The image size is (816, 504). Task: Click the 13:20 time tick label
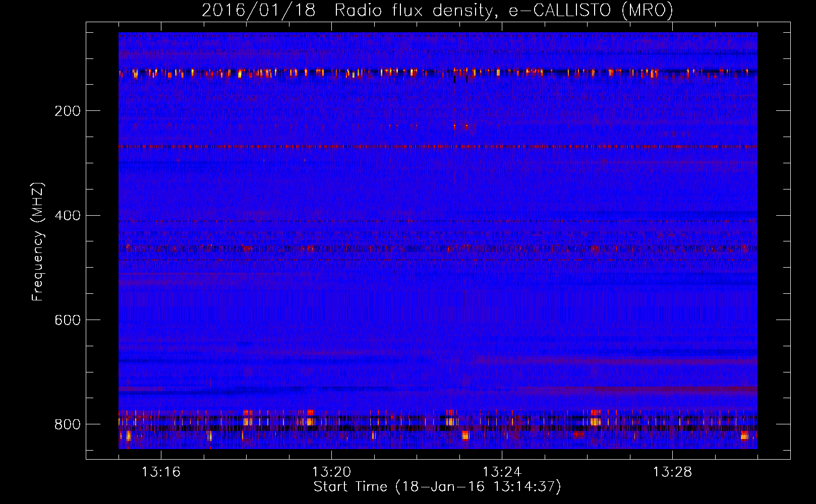coord(331,472)
